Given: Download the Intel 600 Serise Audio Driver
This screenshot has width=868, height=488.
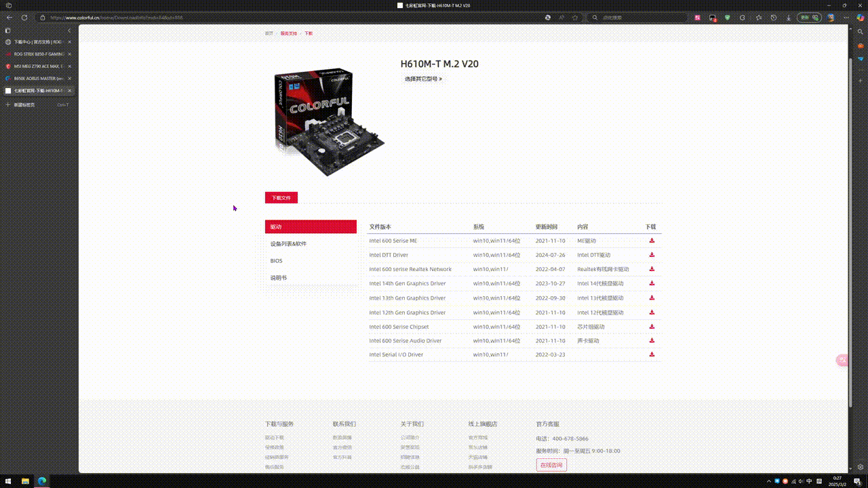Looking at the screenshot, I should [x=652, y=340].
